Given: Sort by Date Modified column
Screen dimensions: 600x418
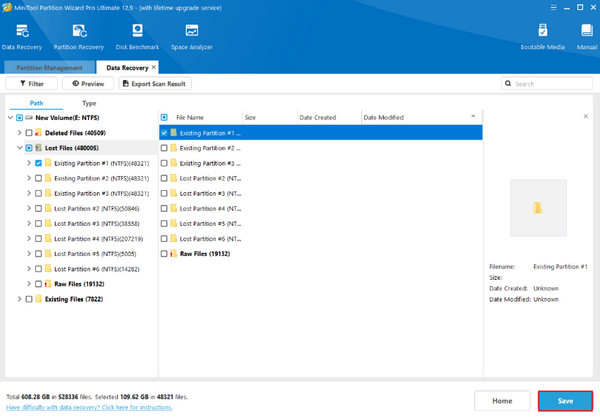Looking at the screenshot, I should click(x=383, y=118).
